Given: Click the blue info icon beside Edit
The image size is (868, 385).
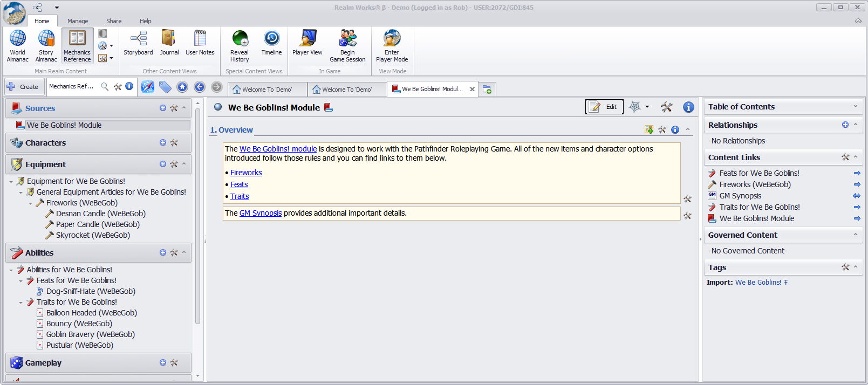Looking at the screenshot, I should coord(688,107).
